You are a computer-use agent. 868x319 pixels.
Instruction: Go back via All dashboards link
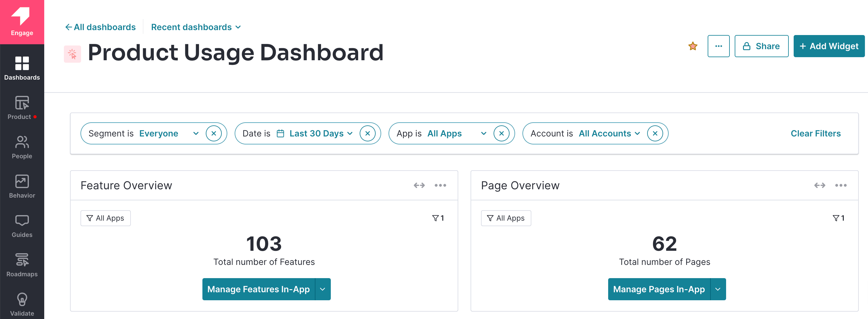pos(100,27)
